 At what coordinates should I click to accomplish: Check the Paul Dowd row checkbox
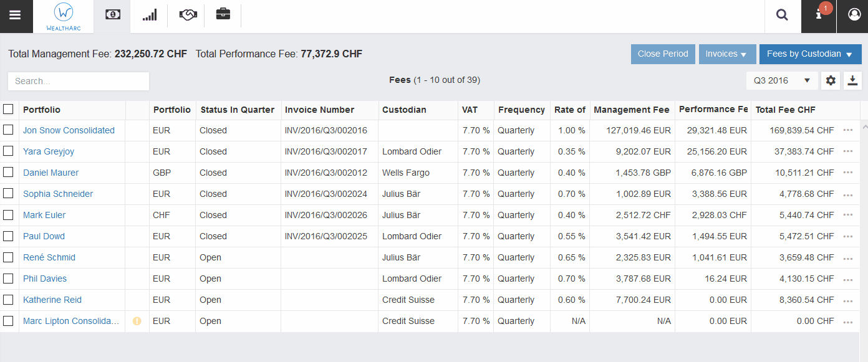tap(8, 236)
